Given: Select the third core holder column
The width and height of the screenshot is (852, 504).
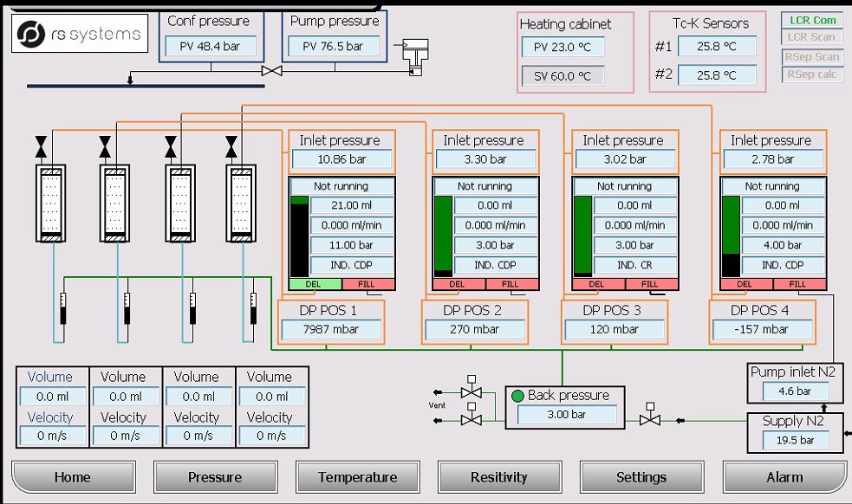Looking at the screenshot, I should pos(180,204).
